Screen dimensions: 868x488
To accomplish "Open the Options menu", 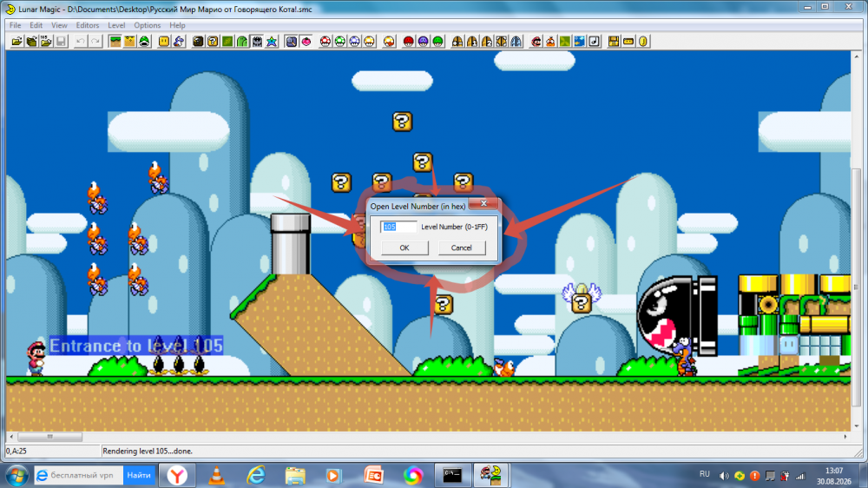I will [x=148, y=25].
